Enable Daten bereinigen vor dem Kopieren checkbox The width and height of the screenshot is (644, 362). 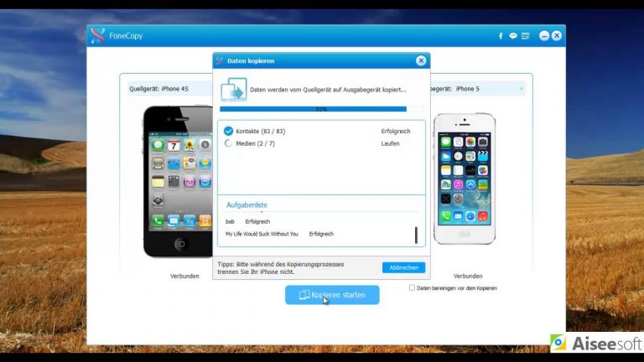point(412,287)
